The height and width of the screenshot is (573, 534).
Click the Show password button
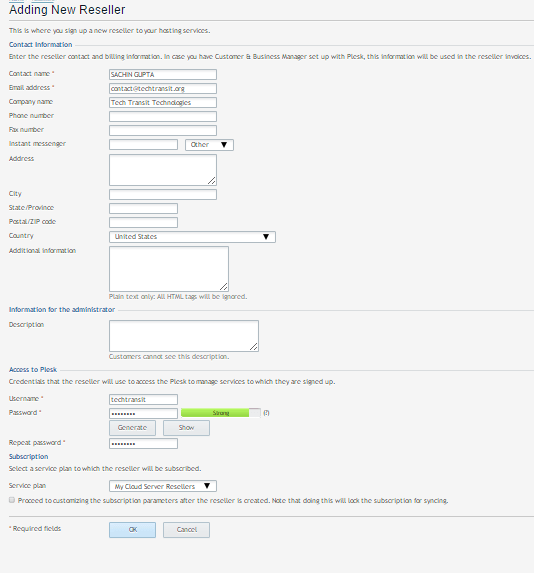pyautogui.click(x=186, y=428)
